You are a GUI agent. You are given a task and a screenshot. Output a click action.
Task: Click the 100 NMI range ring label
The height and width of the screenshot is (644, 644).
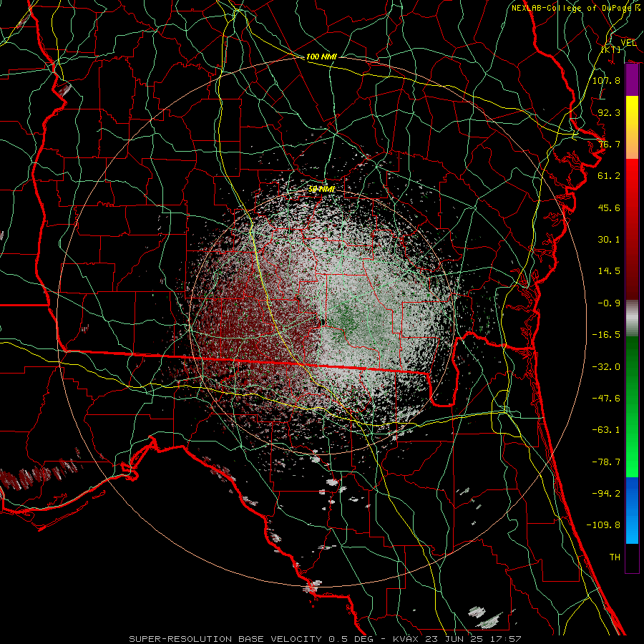(321, 57)
